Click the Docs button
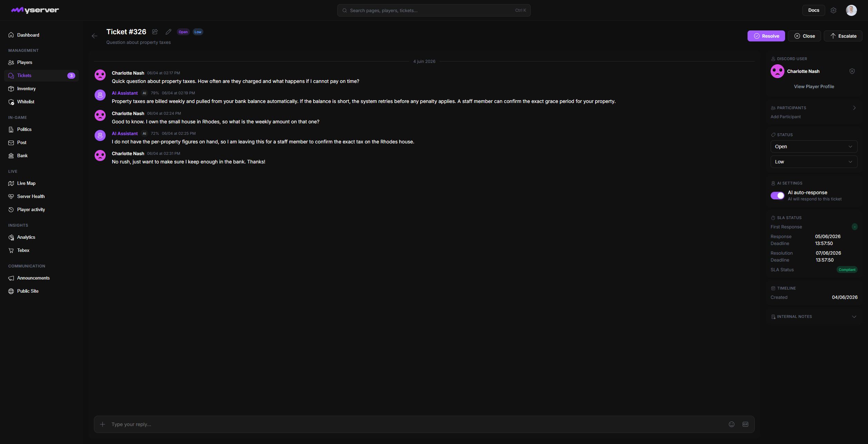Viewport: 868px width, 444px height. [x=813, y=10]
